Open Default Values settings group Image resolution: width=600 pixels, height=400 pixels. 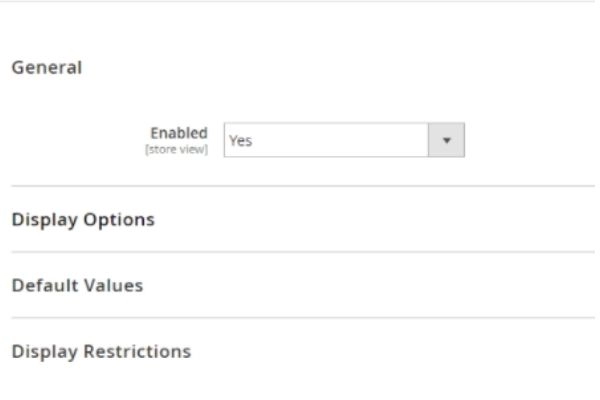point(77,285)
